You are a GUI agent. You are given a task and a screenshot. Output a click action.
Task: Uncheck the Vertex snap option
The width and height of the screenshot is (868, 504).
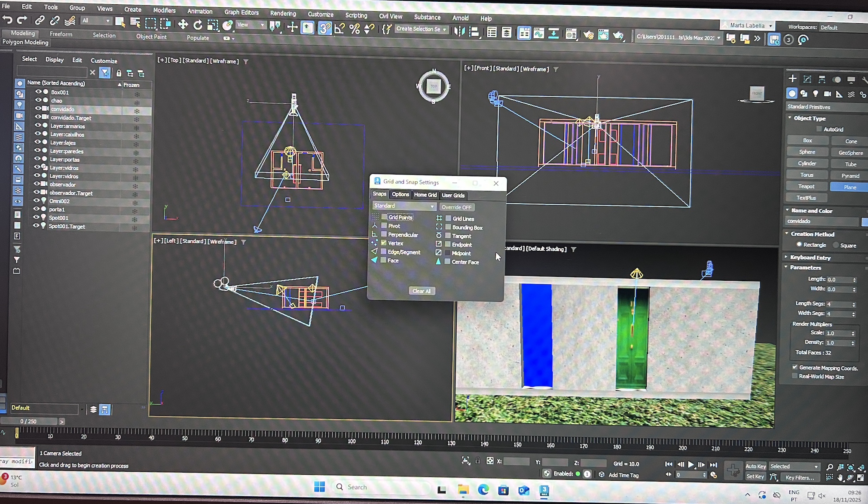384,243
